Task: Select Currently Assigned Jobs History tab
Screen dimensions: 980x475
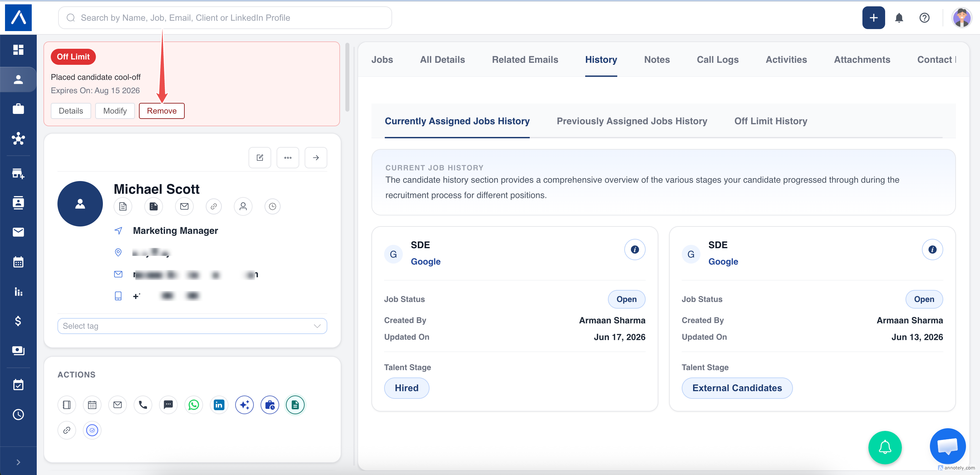Action: pos(457,121)
